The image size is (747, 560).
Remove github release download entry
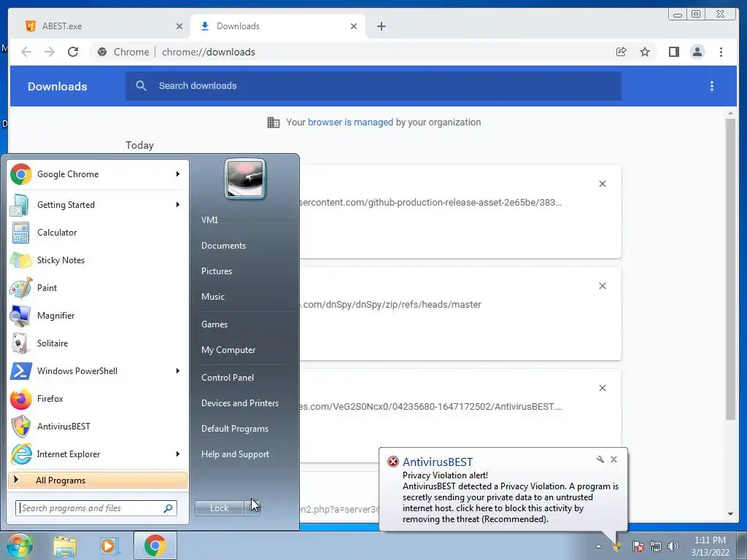point(602,184)
